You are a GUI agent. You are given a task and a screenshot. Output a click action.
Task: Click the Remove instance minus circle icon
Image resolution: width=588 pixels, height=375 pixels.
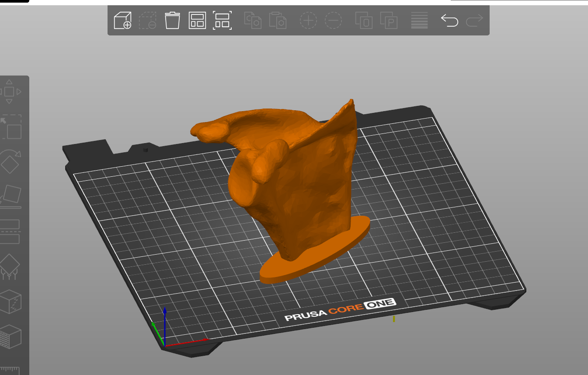334,21
